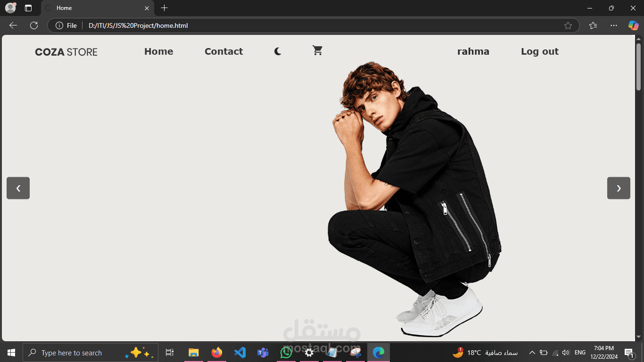Image resolution: width=644 pixels, height=362 pixels.
Task: Open the battery status icon
Action: click(x=544, y=353)
